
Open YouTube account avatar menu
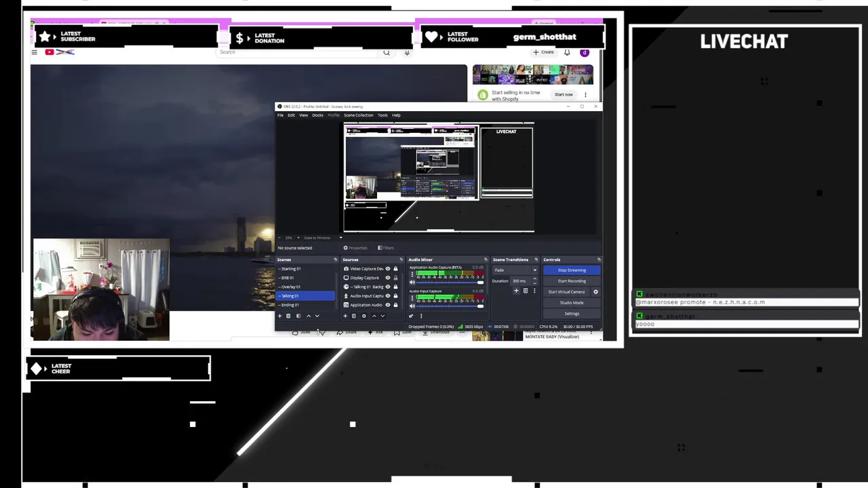coord(585,52)
